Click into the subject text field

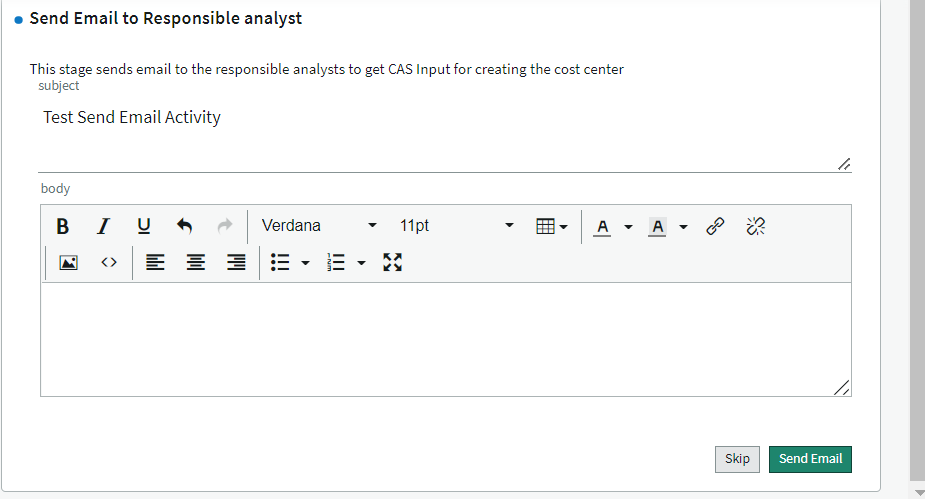[445, 134]
